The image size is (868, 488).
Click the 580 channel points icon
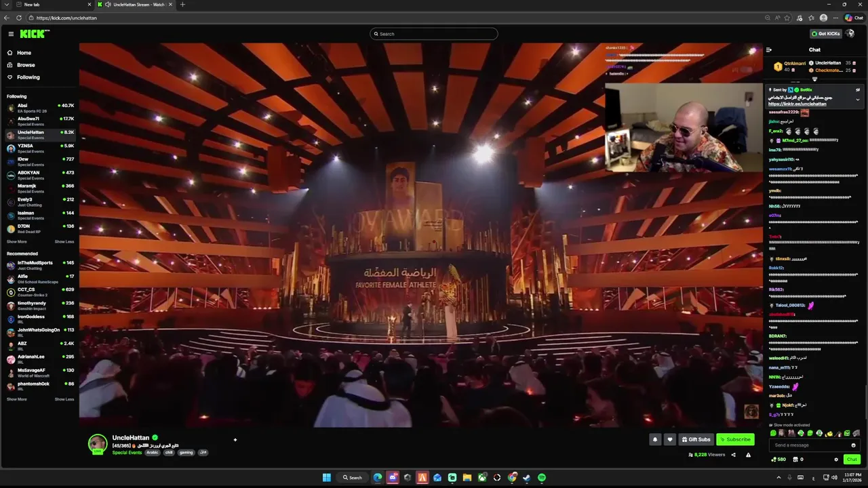pyautogui.click(x=774, y=460)
